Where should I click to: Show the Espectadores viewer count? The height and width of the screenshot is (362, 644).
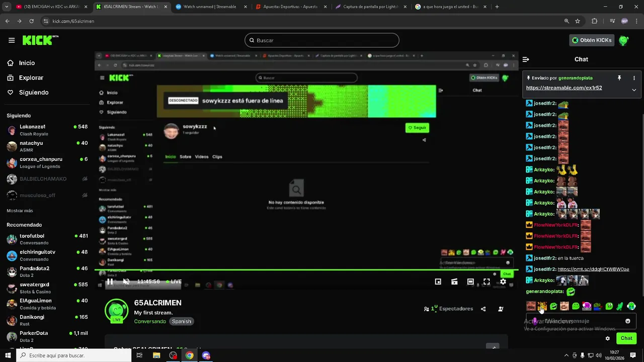[x=448, y=309]
